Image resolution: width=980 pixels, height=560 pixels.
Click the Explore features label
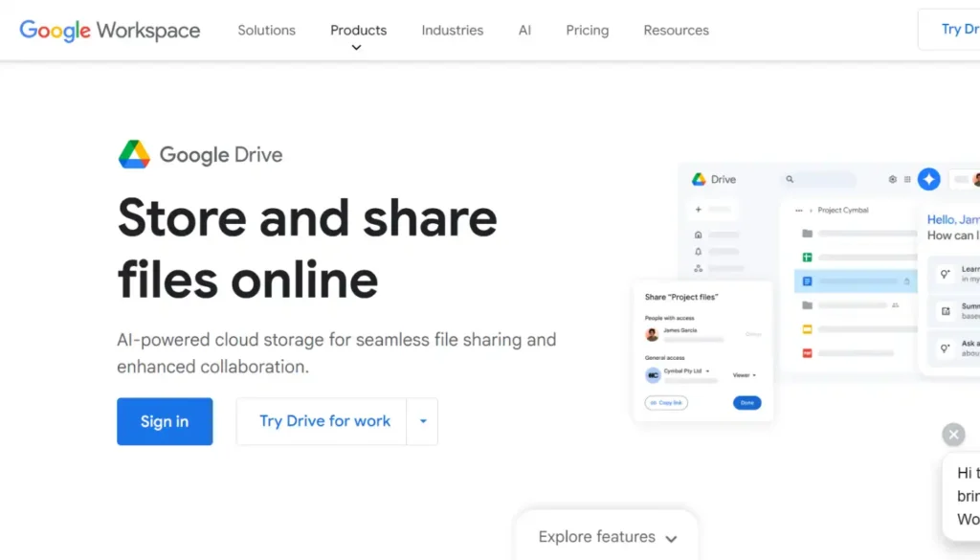(x=596, y=537)
